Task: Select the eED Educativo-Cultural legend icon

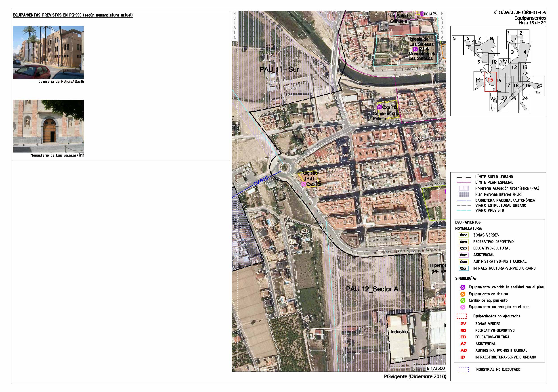Action: (x=464, y=248)
